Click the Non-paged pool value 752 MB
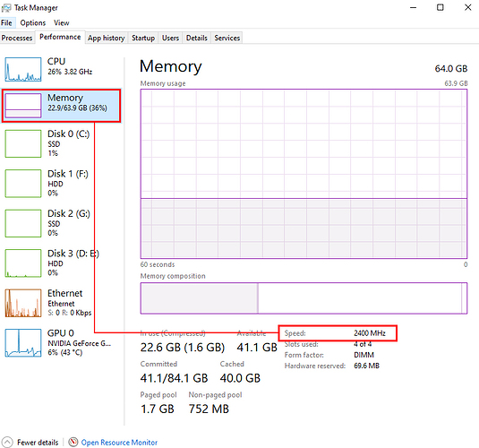479x448 pixels. 209,409
